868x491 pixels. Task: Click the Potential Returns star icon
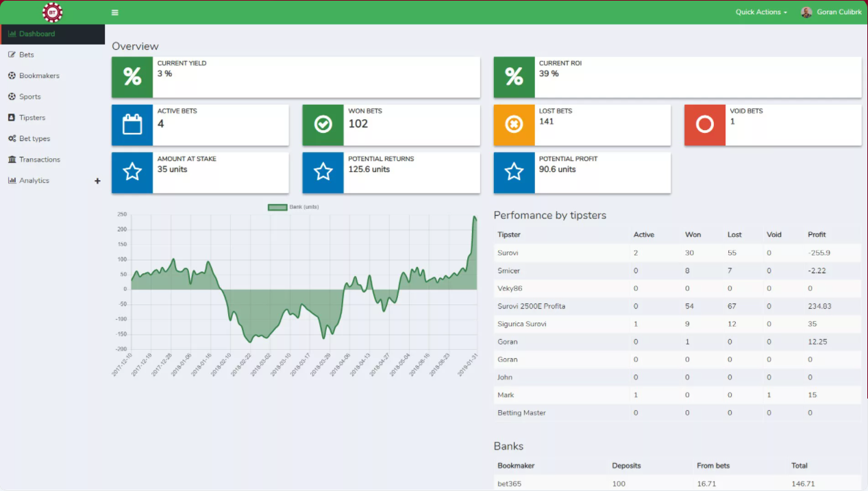click(x=323, y=173)
